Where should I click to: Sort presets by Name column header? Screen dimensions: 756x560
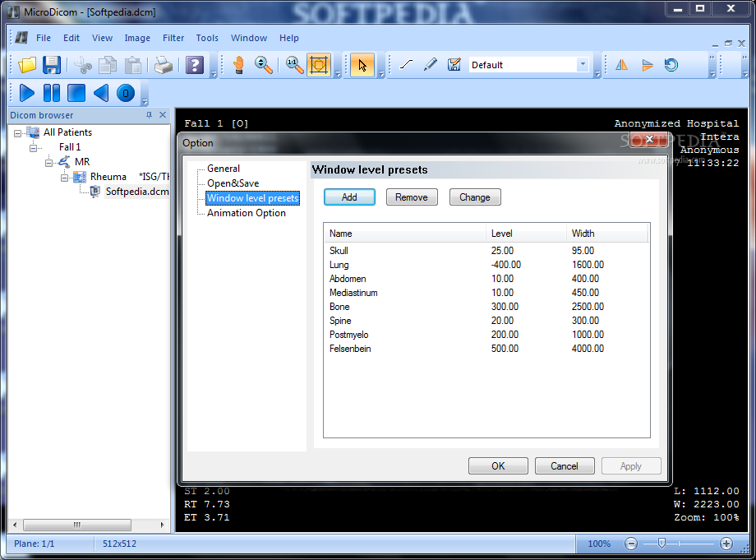coord(405,234)
